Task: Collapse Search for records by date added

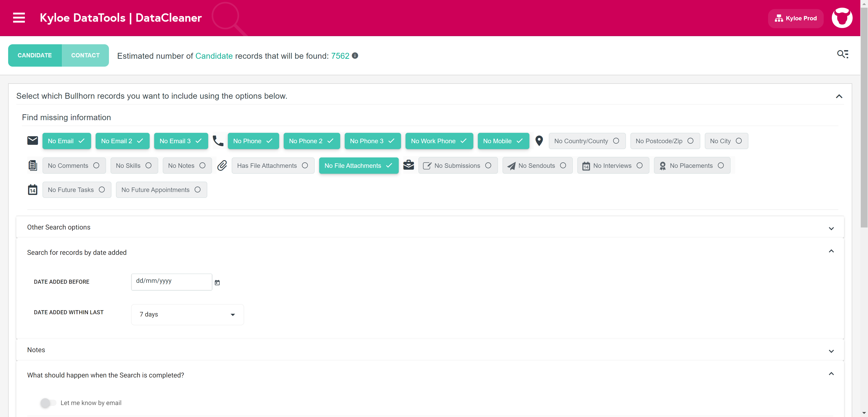Action: coord(831,251)
